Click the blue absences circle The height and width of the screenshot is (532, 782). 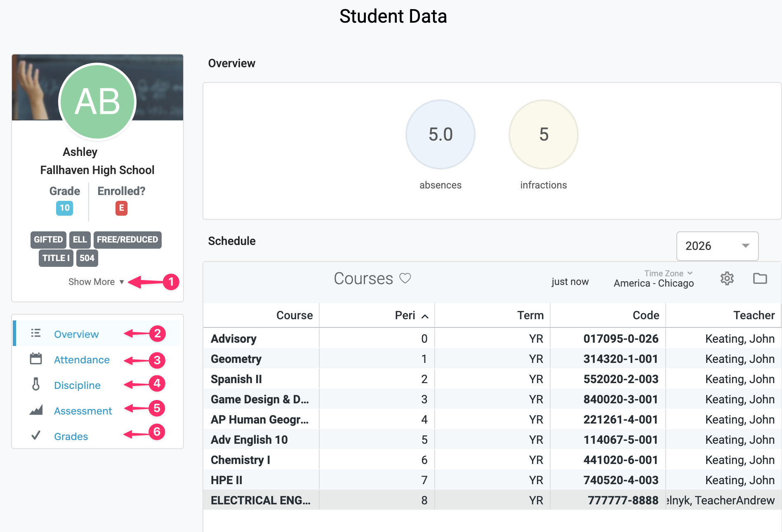pos(440,134)
